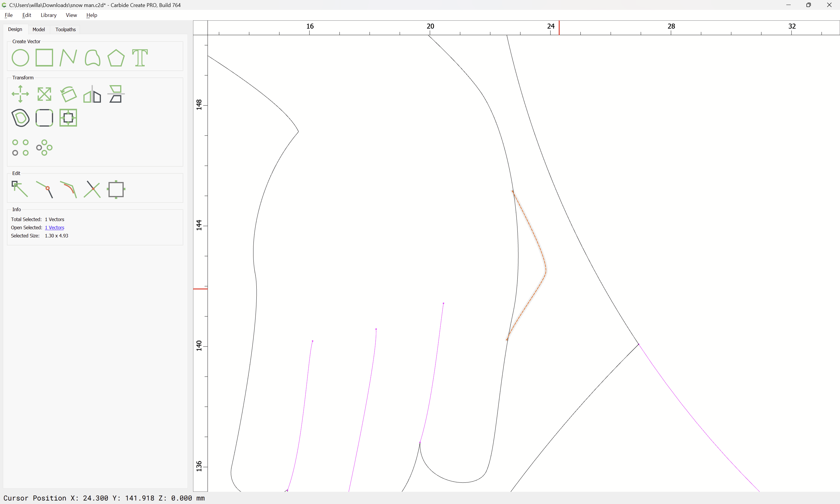Activate the Trim vectors tool
840x504 pixels.
pyautogui.click(x=92, y=189)
